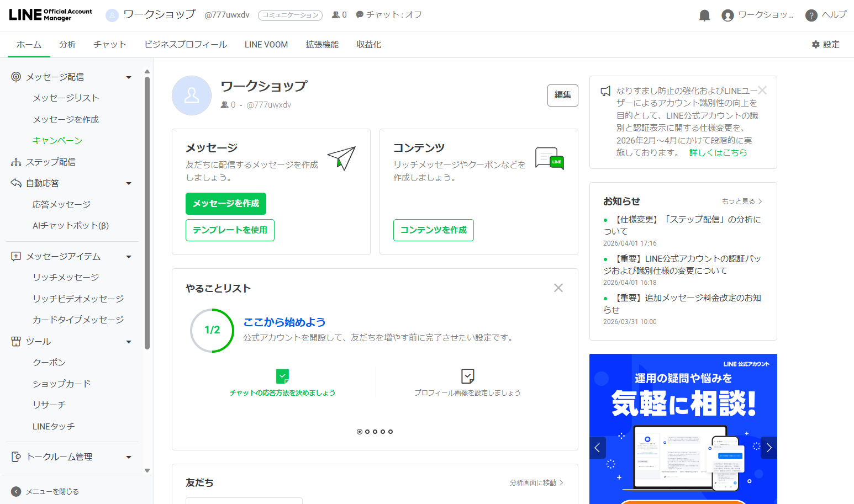
Task: Click the banner's right arrow
Action: [x=768, y=448]
